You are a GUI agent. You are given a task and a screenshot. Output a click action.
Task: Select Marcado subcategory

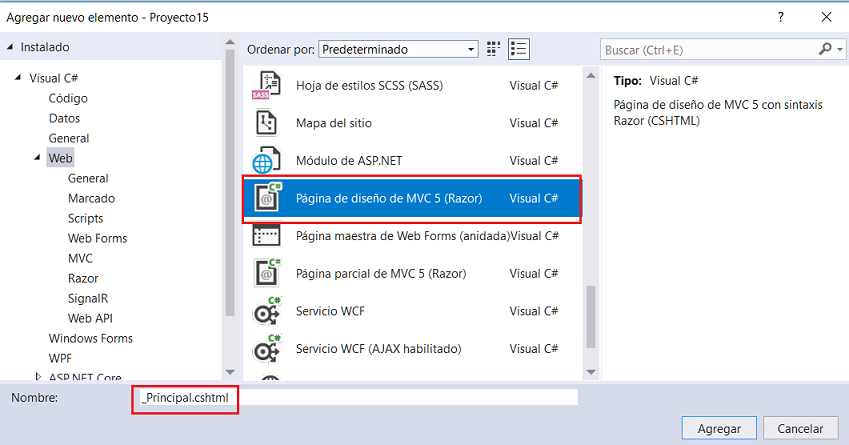point(91,198)
